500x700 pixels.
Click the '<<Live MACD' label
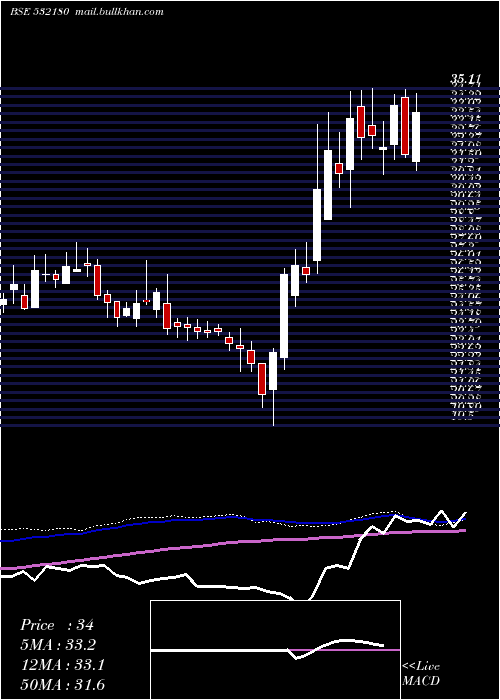(421, 673)
